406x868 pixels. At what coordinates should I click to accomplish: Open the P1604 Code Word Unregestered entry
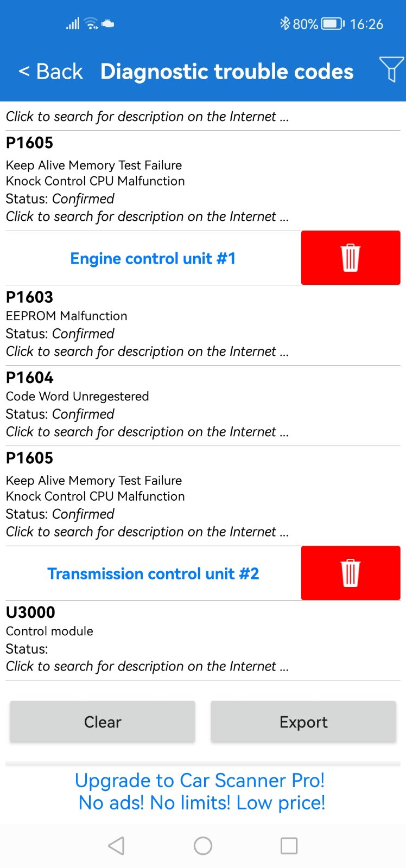click(x=77, y=396)
